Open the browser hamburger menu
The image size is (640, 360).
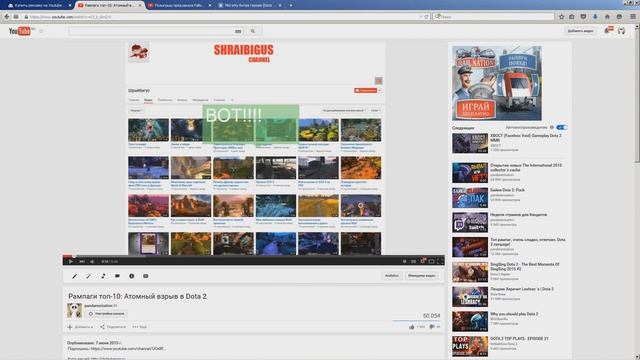click(633, 17)
